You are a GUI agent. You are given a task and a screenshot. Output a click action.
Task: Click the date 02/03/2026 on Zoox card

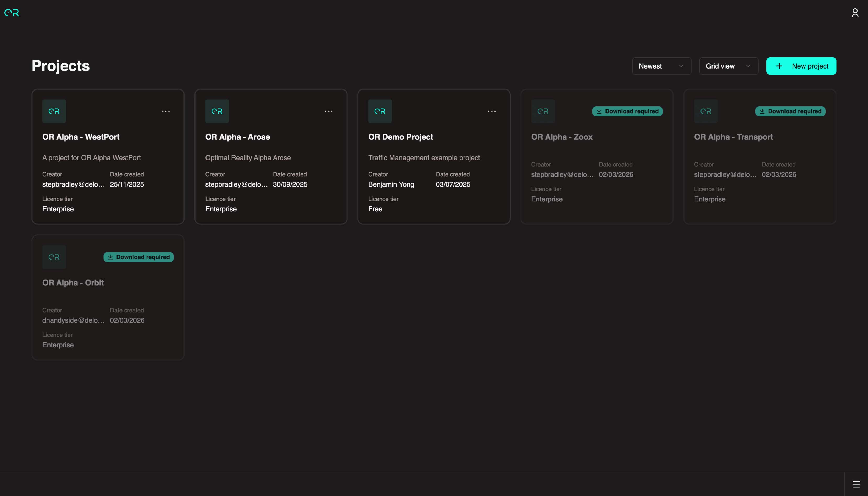point(616,174)
